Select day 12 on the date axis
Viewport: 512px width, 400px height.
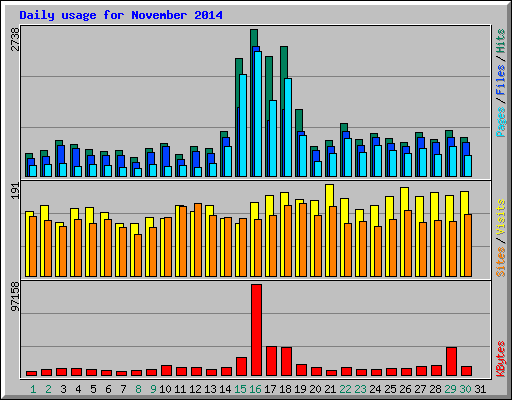point(195,389)
